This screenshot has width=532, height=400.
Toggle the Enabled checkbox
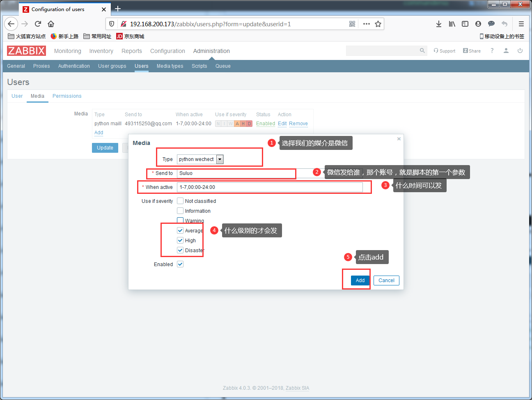pyautogui.click(x=180, y=264)
